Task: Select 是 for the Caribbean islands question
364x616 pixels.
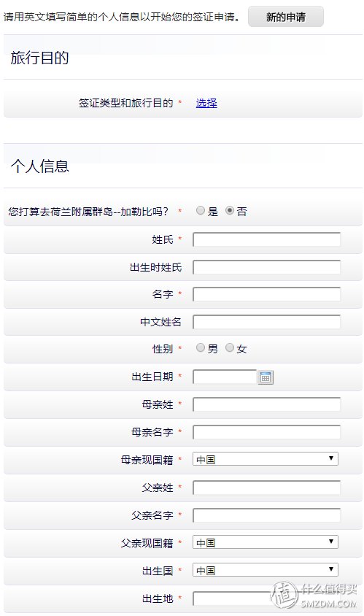Action: tap(201, 211)
